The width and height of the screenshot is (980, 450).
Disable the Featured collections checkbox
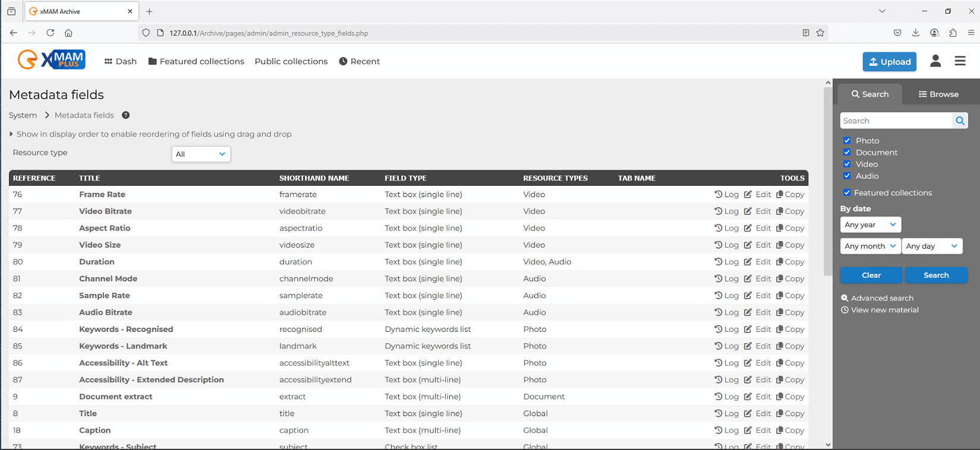(x=847, y=193)
